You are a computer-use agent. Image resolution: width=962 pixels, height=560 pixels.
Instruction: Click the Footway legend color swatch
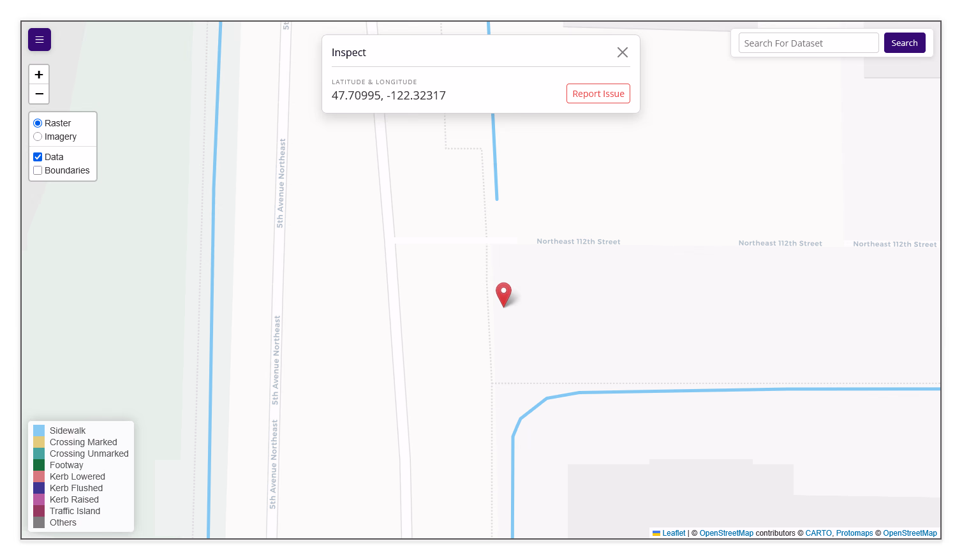tap(39, 465)
